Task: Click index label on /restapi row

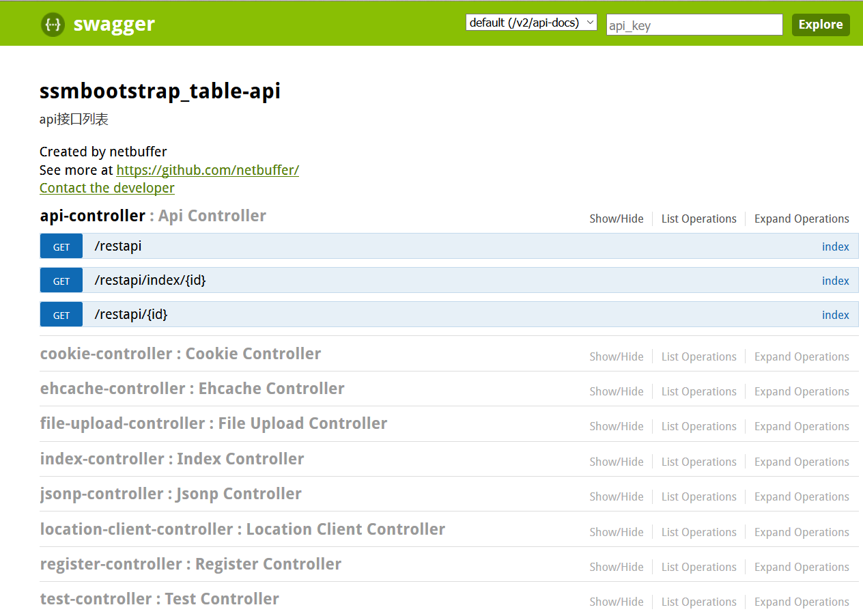Action: (836, 247)
